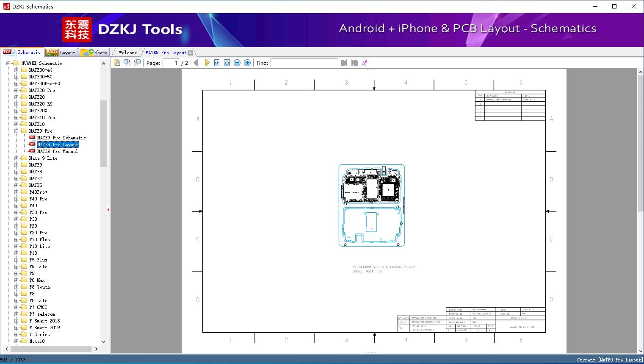Click the rotate clockwise toolbar icon
The image size is (644, 364).
click(x=137, y=63)
